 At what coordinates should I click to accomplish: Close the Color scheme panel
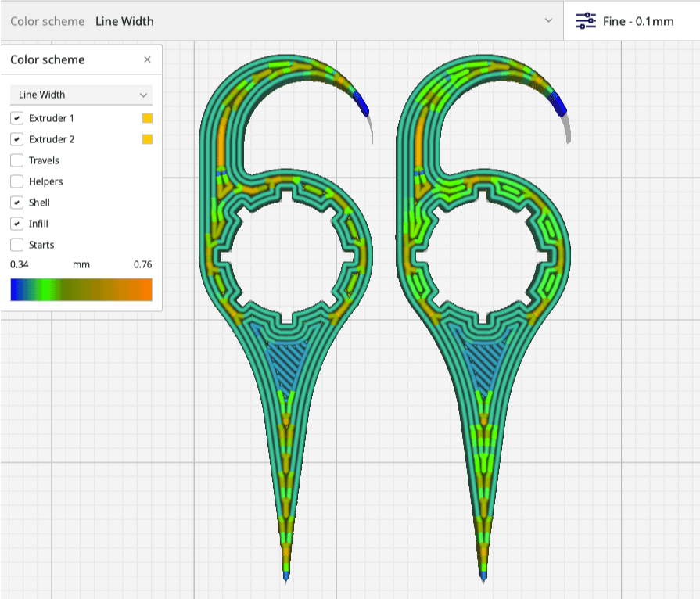(x=147, y=60)
